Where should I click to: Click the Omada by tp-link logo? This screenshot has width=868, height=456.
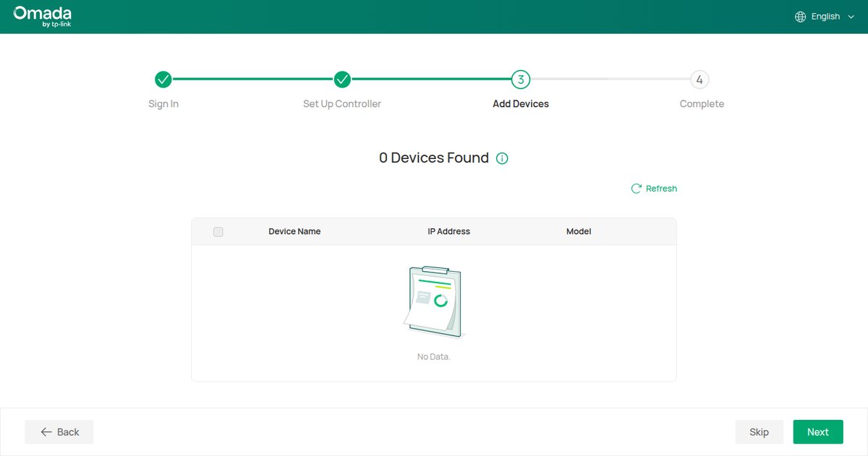pos(43,17)
